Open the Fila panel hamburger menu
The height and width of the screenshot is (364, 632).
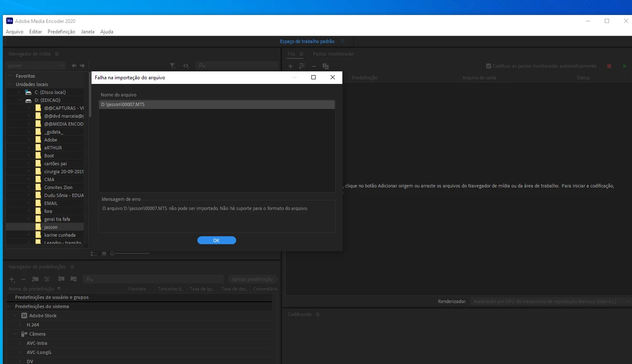[x=301, y=54]
